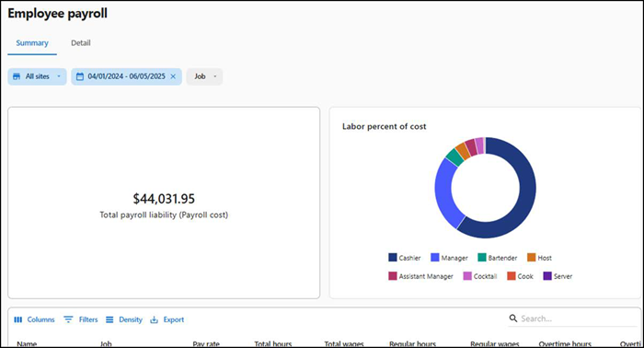This screenshot has width=644, height=348.
Task: Toggle Cocktail legend entry
Action: coord(480,276)
